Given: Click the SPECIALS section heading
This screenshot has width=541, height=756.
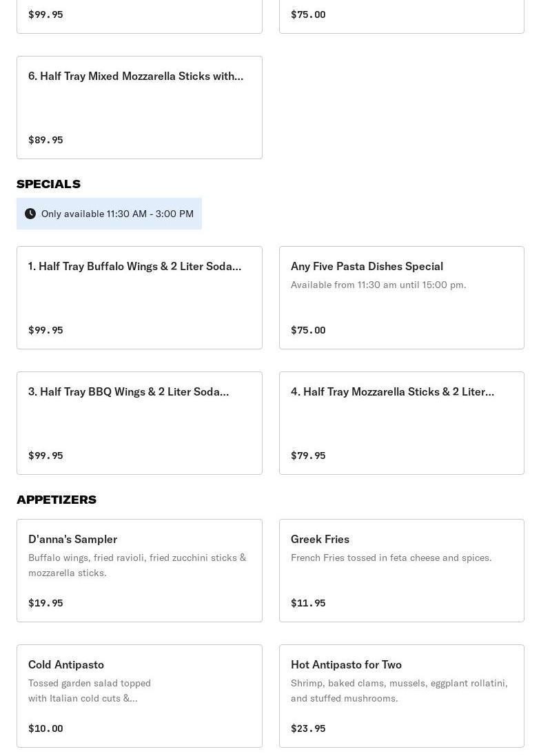Looking at the screenshot, I should 48,184.
